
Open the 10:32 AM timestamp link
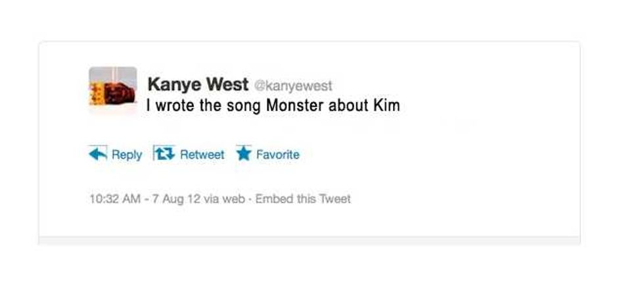click(112, 199)
